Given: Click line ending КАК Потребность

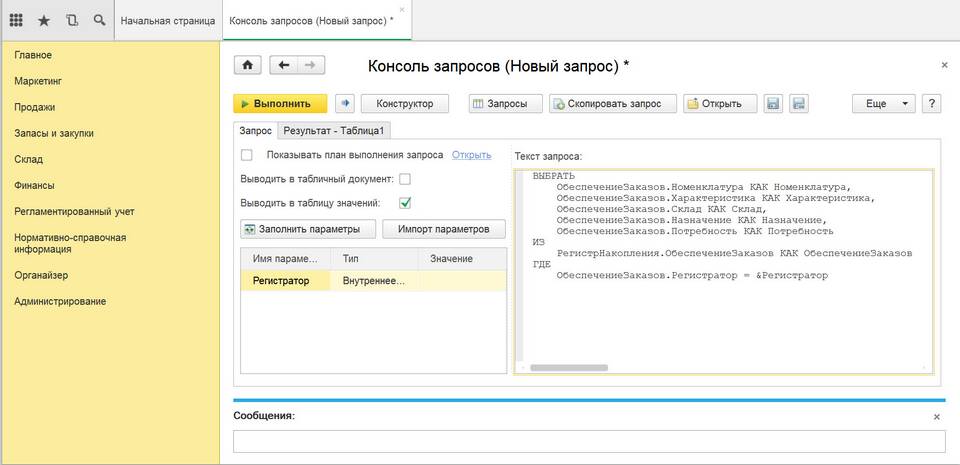Looking at the screenshot, I should pyautogui.click(x=695, y=231).
